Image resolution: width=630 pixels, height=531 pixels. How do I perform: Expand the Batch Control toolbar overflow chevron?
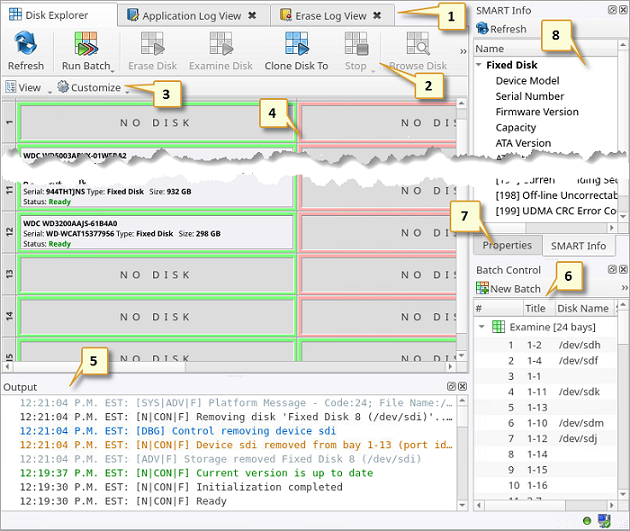click(624, 288)
